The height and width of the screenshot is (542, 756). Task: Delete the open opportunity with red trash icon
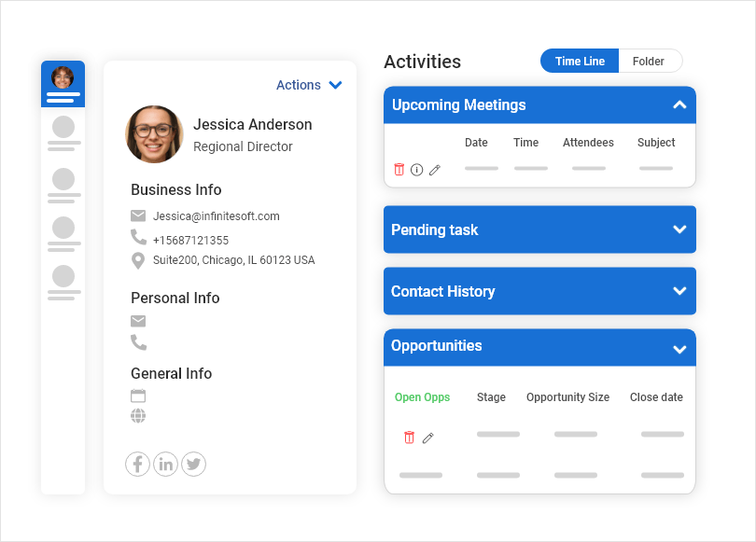click(410, 437)
